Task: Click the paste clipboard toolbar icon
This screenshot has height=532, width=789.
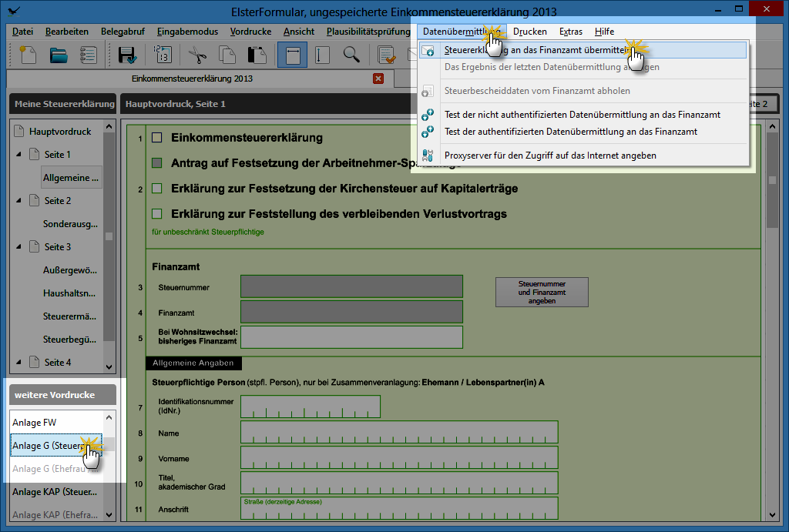Action: click(x=257, y=55)
